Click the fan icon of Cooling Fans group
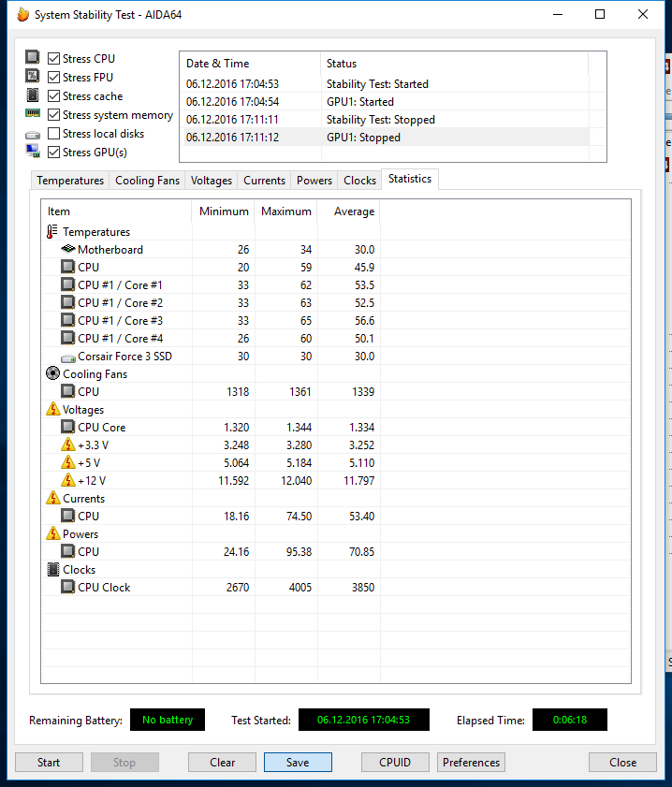Screen dimensions: 672x787 52,373
